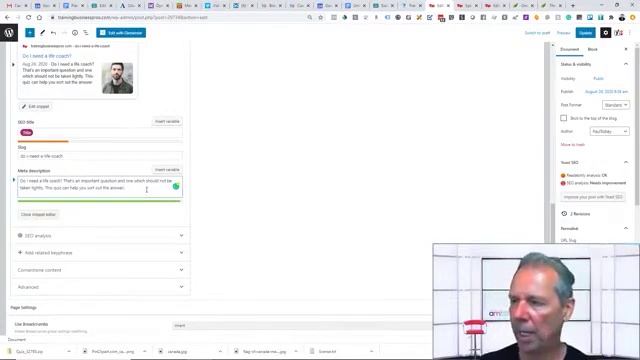Open canada.jpg in the downloads bar

[178, 351]
